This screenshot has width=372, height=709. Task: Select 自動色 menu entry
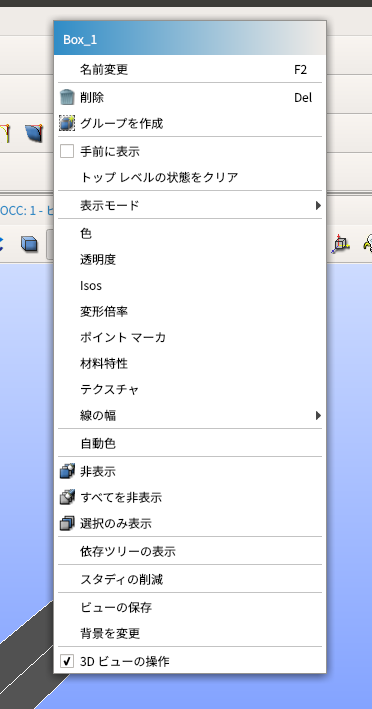point(189,444)
